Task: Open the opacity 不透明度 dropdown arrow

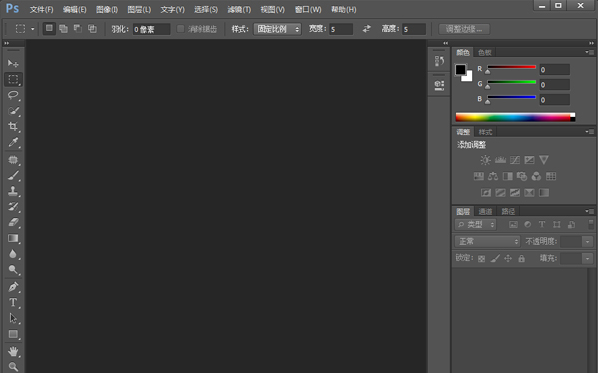Action: coord(587,241)
